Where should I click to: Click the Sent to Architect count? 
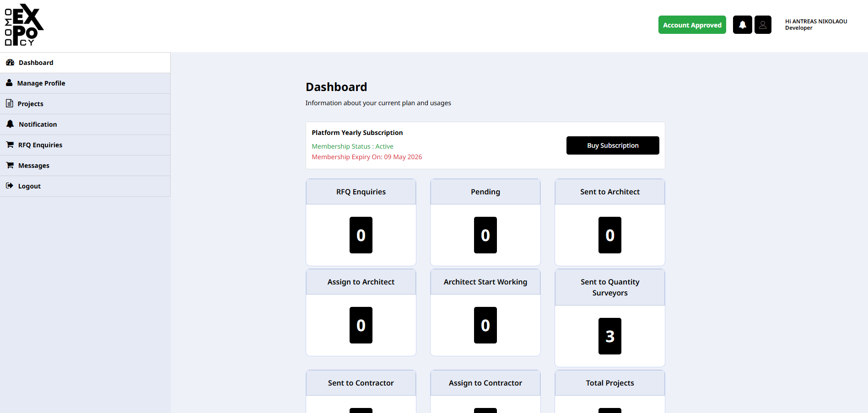coord(610,235)
